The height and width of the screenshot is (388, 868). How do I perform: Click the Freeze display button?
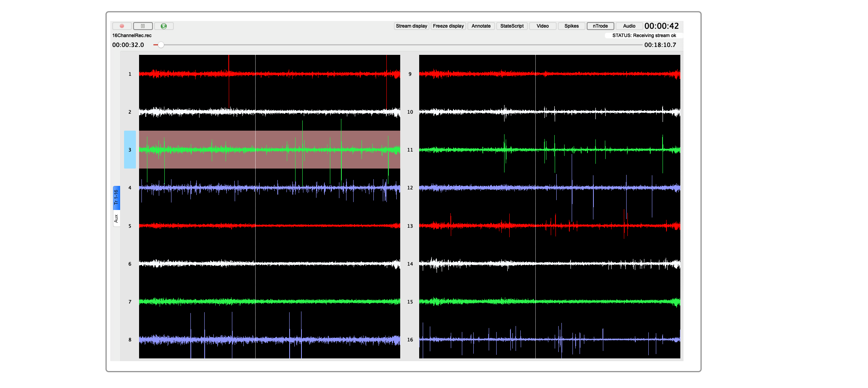[448, 26]
